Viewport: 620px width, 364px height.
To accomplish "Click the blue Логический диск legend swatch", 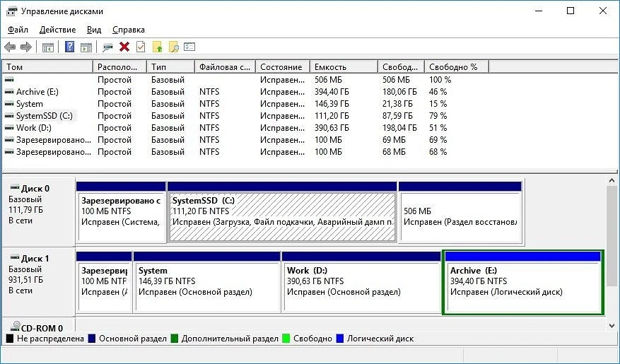I will [x=340, y=339].
